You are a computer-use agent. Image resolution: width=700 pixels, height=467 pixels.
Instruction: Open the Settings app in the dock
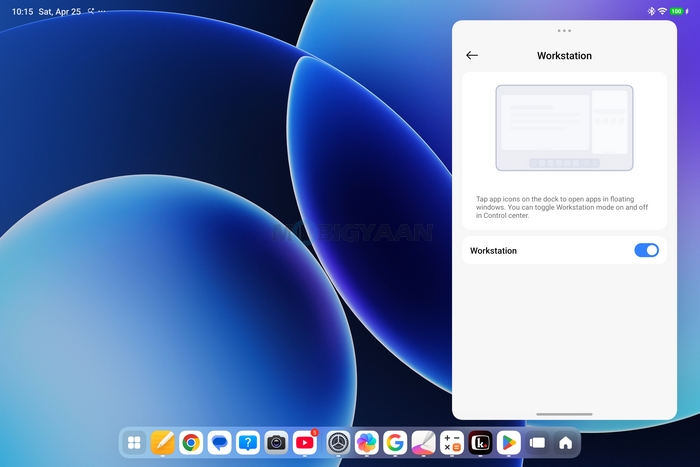338,442
